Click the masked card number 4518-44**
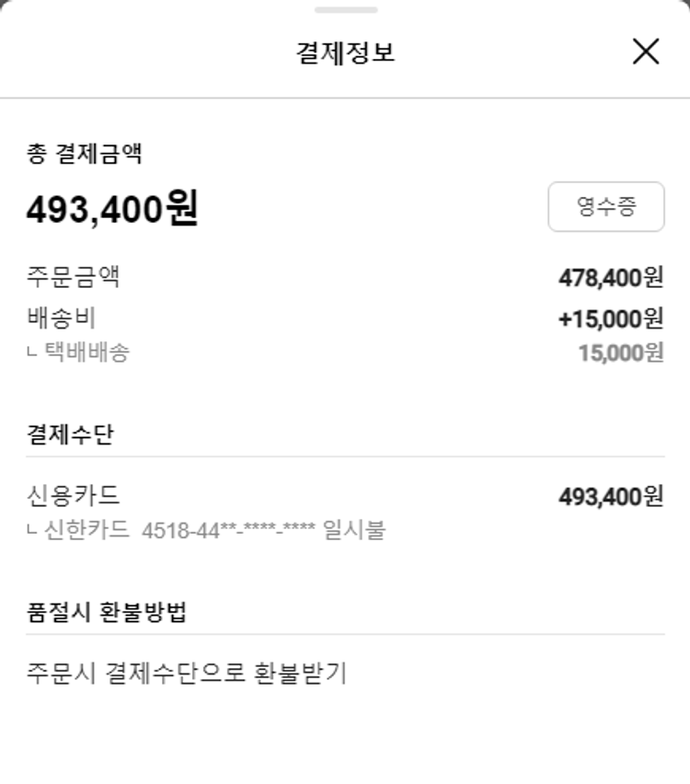The image size is (690, 784). pyautogui.click(x=229, y=531)
